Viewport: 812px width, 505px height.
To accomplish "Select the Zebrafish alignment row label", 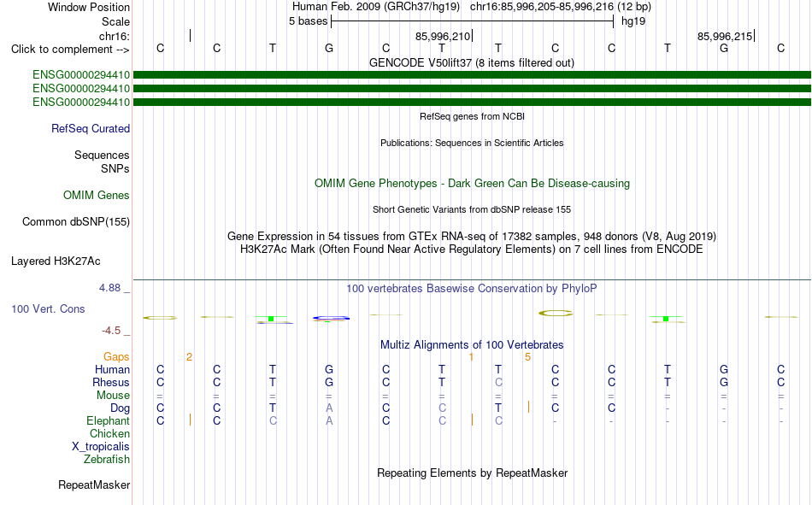I will tap(107, 460).
